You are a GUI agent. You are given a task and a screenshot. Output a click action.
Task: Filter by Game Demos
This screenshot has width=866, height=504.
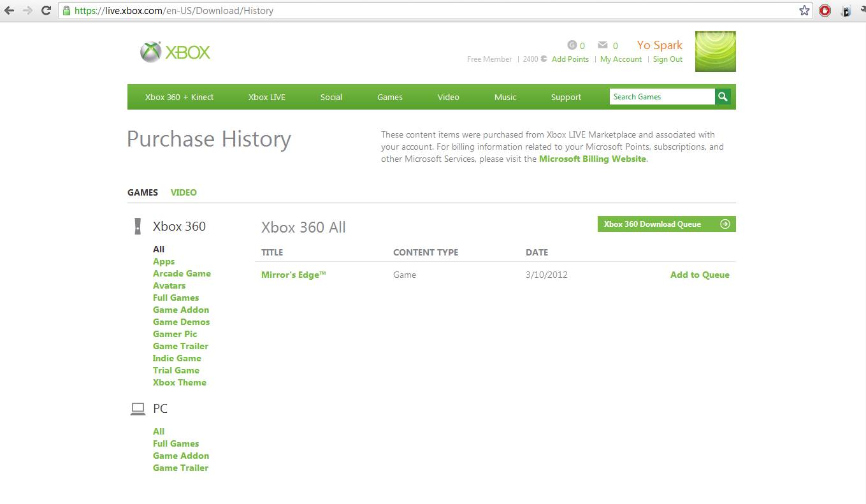coord(181,322)
